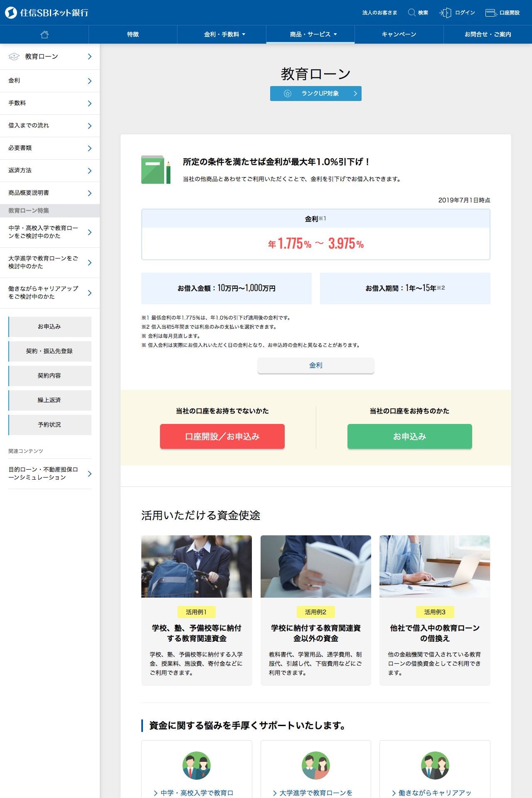Viewport: 532px width, 798px height.
Task: Click the 金利 button below the notes
Action: point(316,365)
